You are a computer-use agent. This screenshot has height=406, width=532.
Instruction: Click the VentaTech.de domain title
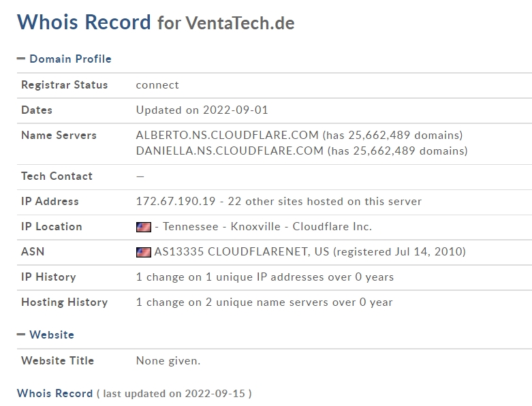point(240,23)
